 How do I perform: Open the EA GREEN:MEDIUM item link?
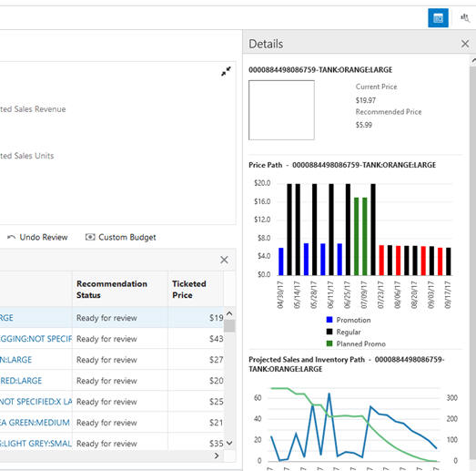(35, 423)
